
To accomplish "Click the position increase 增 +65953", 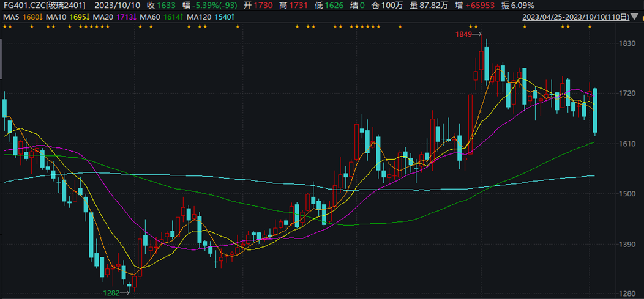I will (476, 6).
